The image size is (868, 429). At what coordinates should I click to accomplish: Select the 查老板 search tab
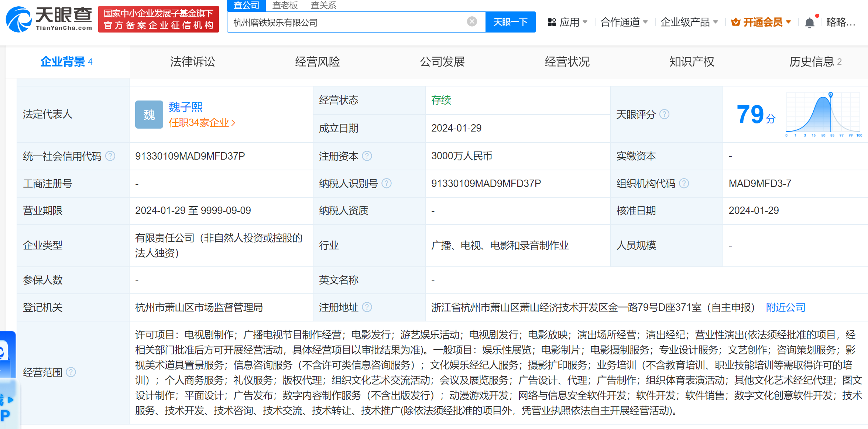[x=285, y=5]
